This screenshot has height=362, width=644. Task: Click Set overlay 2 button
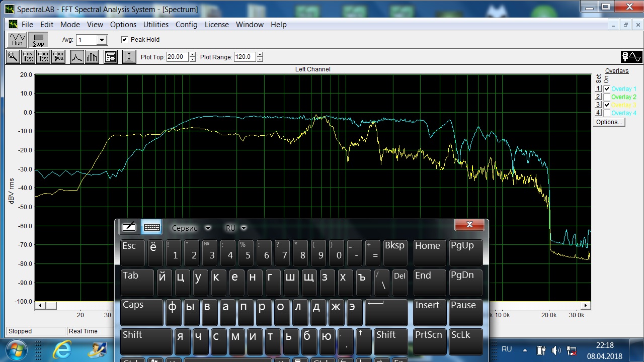pos(598,97)
